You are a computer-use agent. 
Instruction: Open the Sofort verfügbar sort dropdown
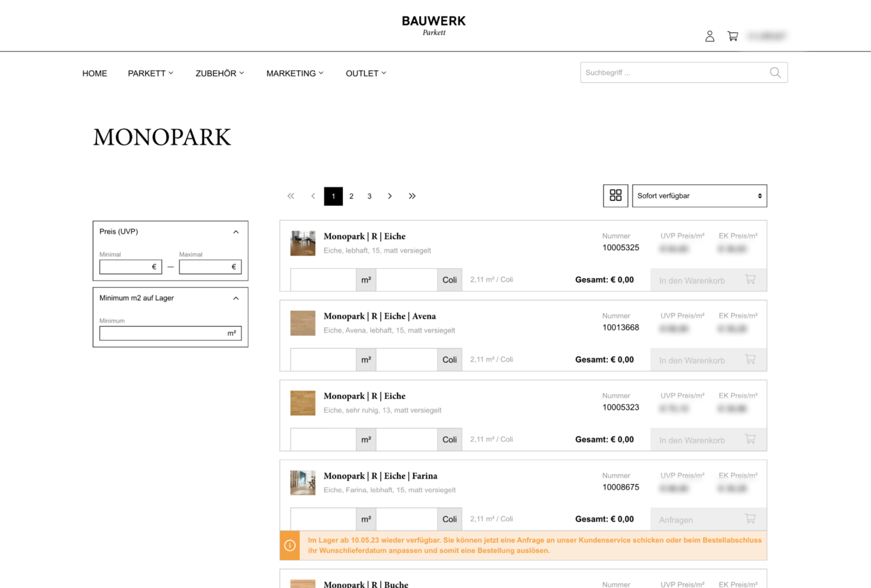tap(699, 196)
